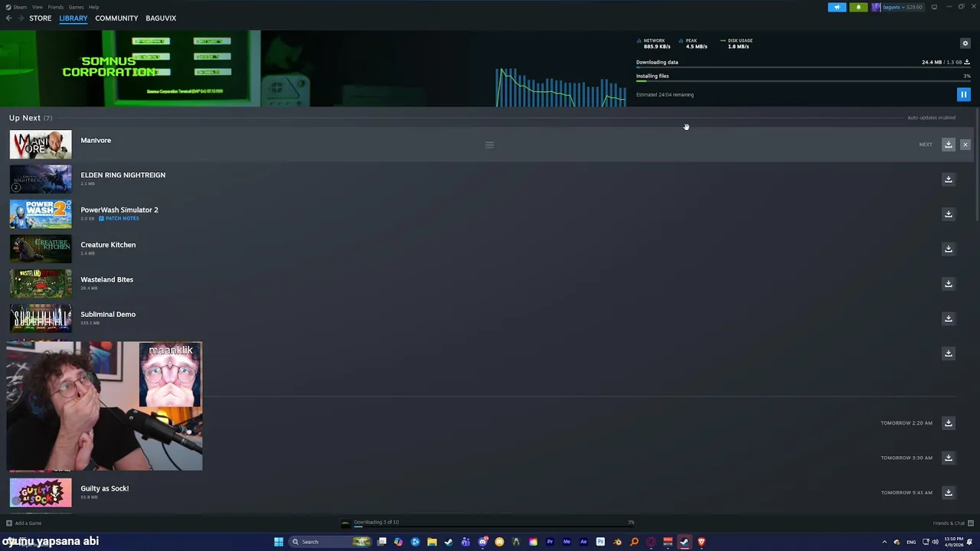Remove Manivore from download queue
The image size is (980, 551).
(x=965, y=145)
